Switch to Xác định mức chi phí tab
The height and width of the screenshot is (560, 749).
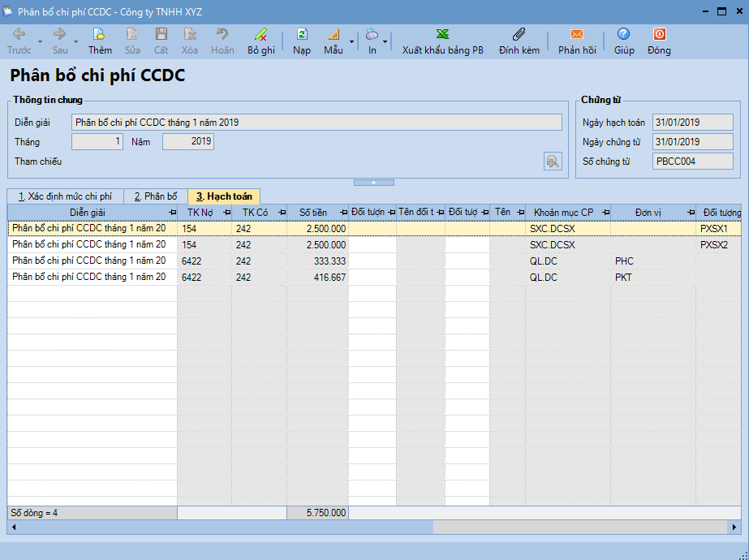tap(65, 196)
